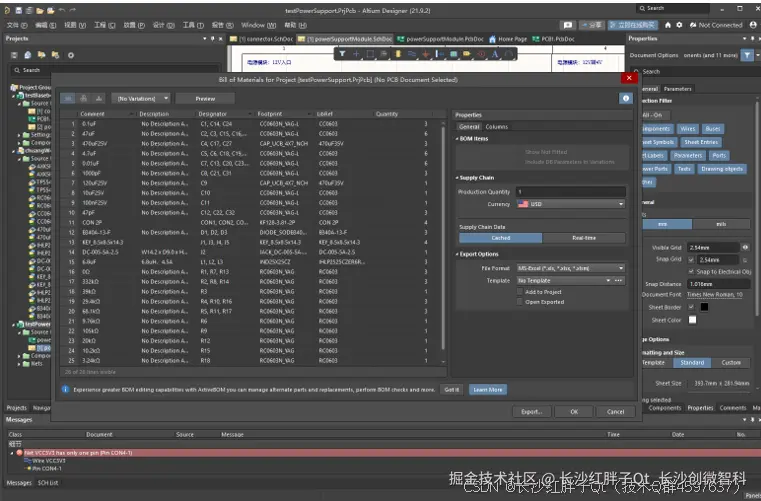Click the Preview button
The height and width of the screenshot is (501, 761).
click(x=205, y=99)
